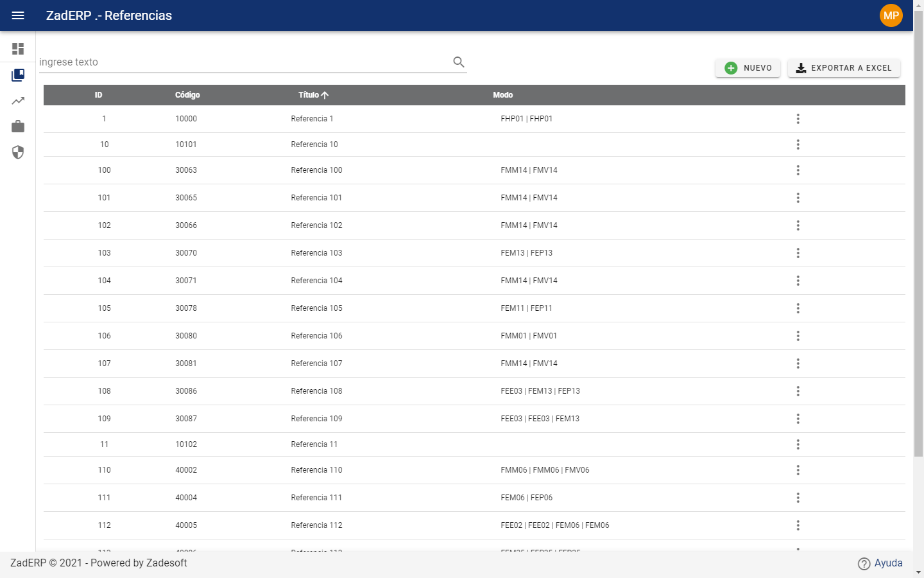
Task: Open row menu for Referencia 108
Action: pyautogui.click(x=798, y=391)
